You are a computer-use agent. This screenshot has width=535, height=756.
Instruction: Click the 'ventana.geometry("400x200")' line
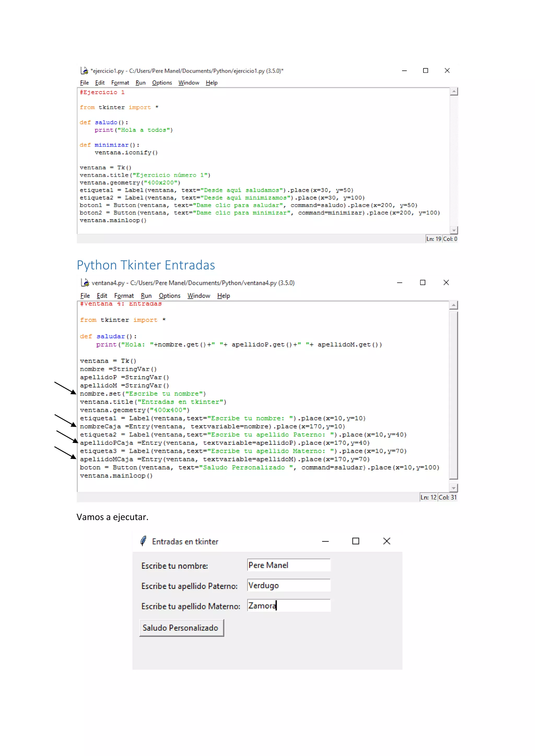coord(130,182)
